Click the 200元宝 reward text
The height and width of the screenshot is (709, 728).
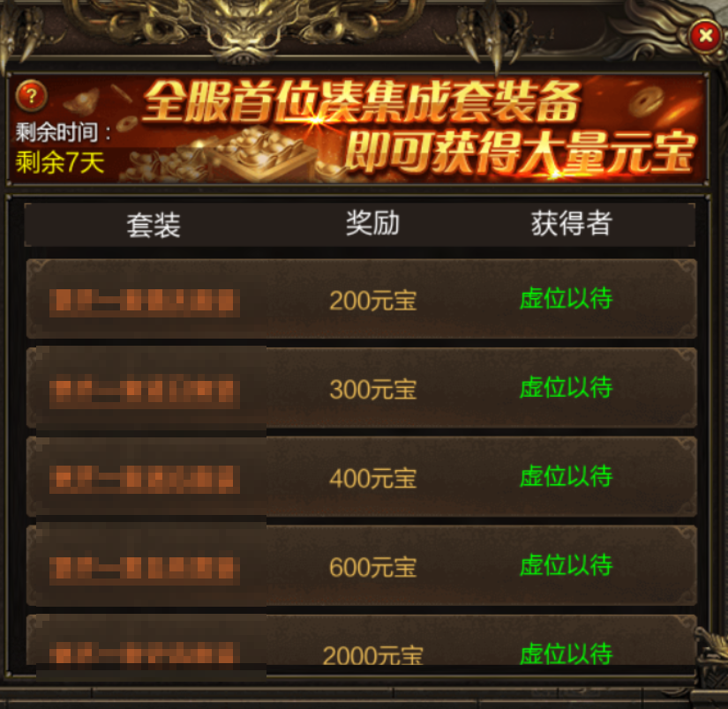(372, 301)
